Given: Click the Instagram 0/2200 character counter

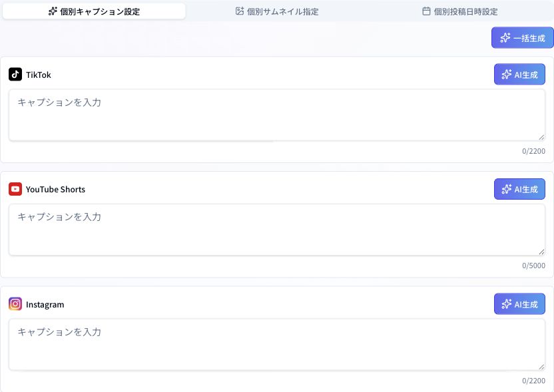Looking at the screenshot, I should coord(533,381).
